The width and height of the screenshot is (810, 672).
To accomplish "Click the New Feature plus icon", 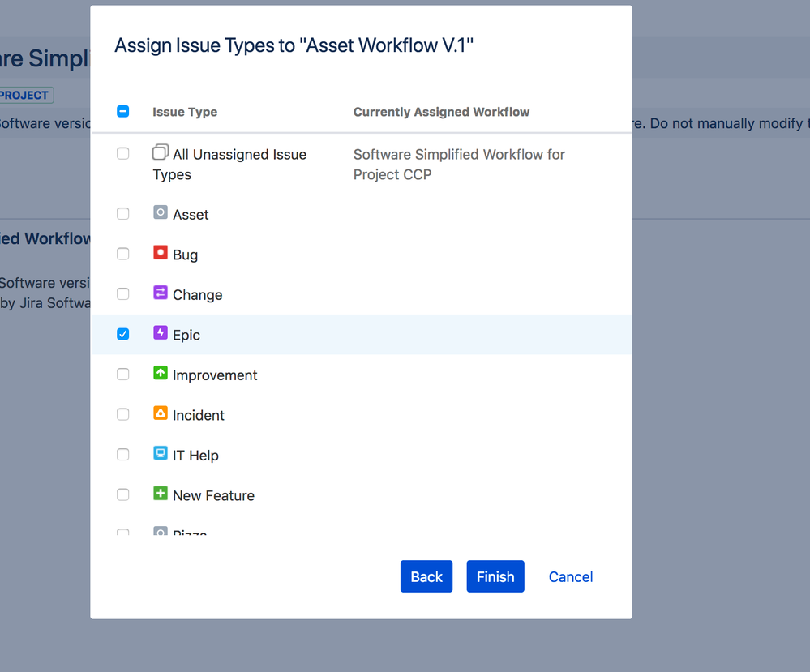I will click(x=160, y=494).
